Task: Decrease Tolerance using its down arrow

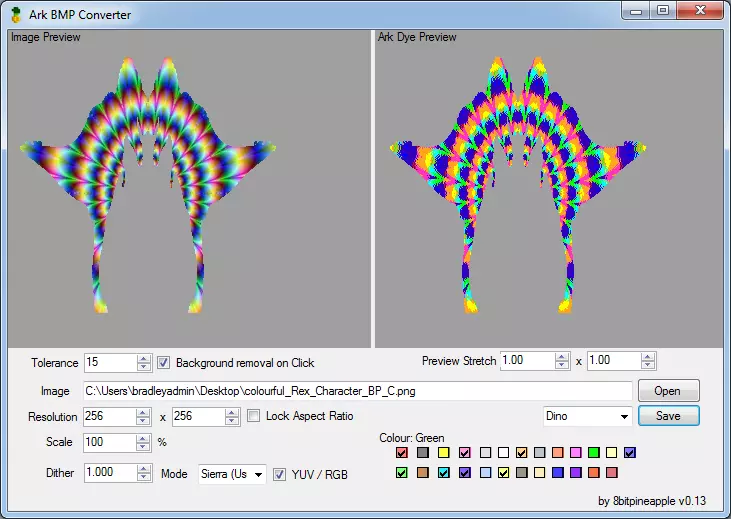Action: coord(144,367)
